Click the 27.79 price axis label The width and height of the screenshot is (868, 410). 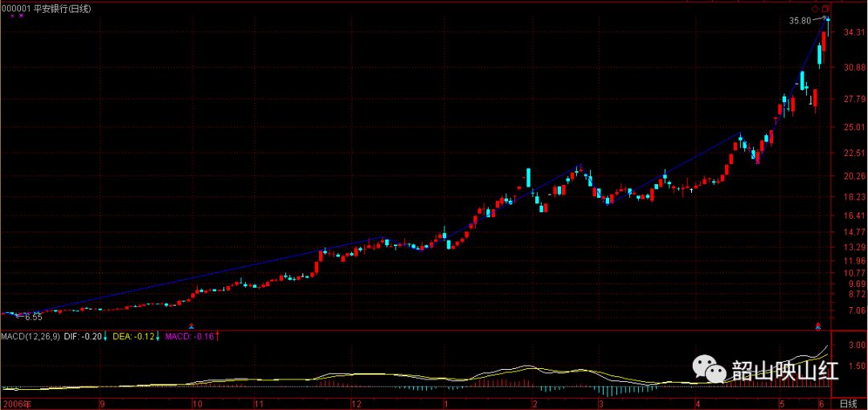pyautogui.click(x=854, y=99)
